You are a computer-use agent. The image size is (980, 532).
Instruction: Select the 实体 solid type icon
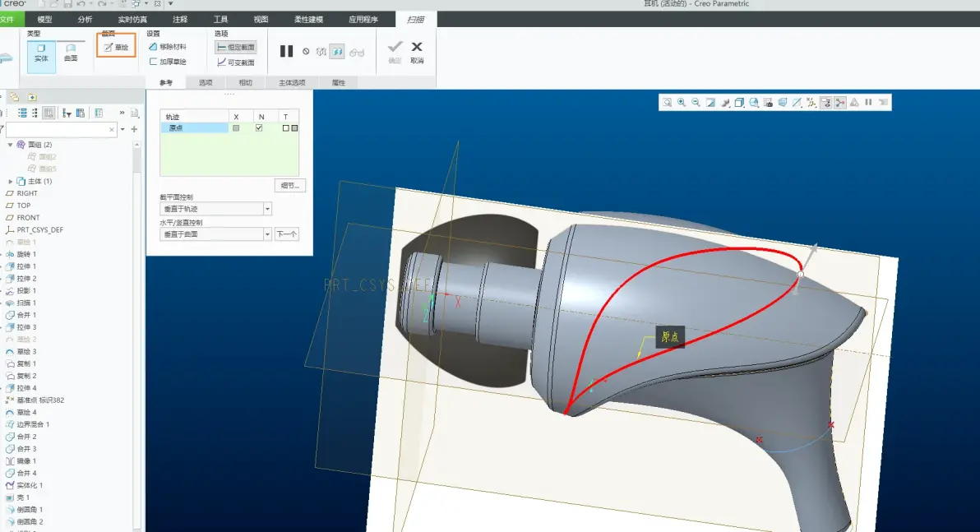point(41,53)
